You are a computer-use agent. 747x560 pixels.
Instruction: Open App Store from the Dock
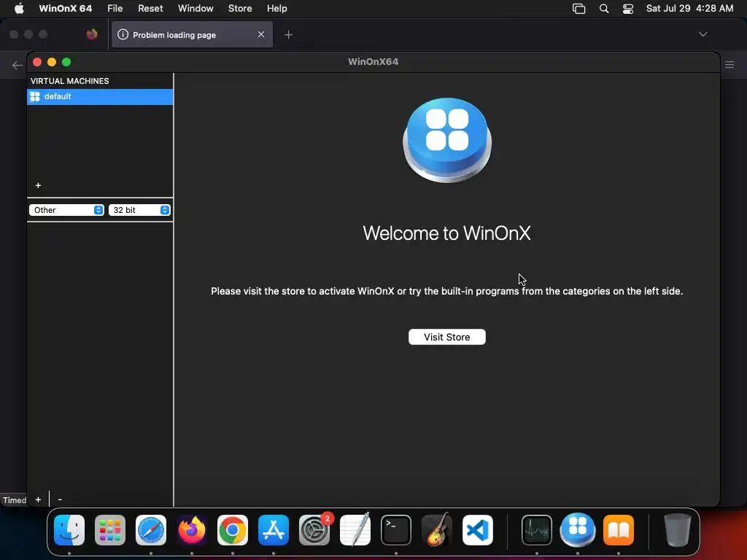(x=274, y=530)
